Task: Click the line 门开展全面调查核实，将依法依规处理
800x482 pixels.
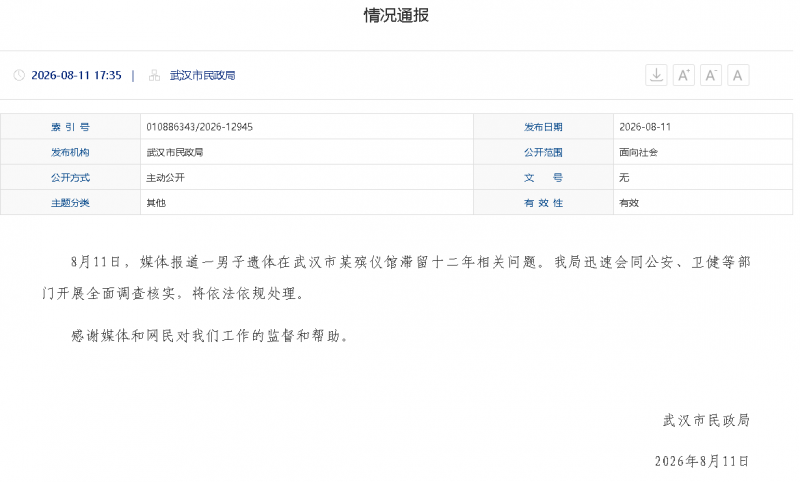Action: 172,293
